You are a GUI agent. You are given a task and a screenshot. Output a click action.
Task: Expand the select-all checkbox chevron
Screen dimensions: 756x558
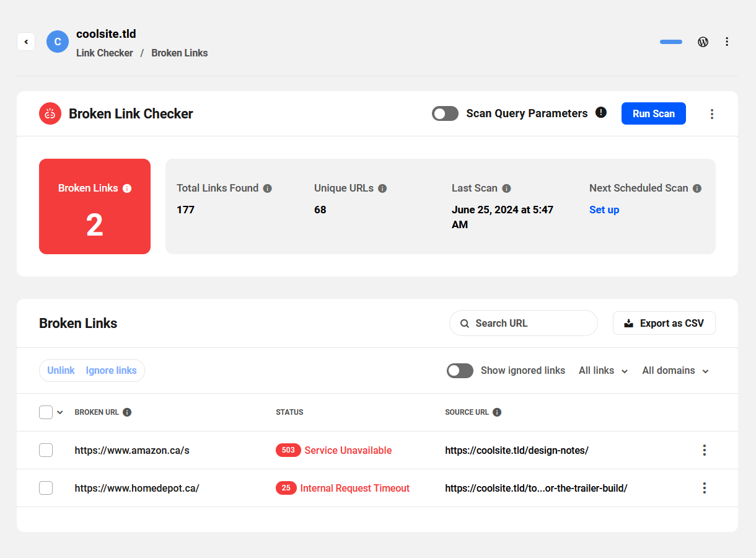pos(60,412)
